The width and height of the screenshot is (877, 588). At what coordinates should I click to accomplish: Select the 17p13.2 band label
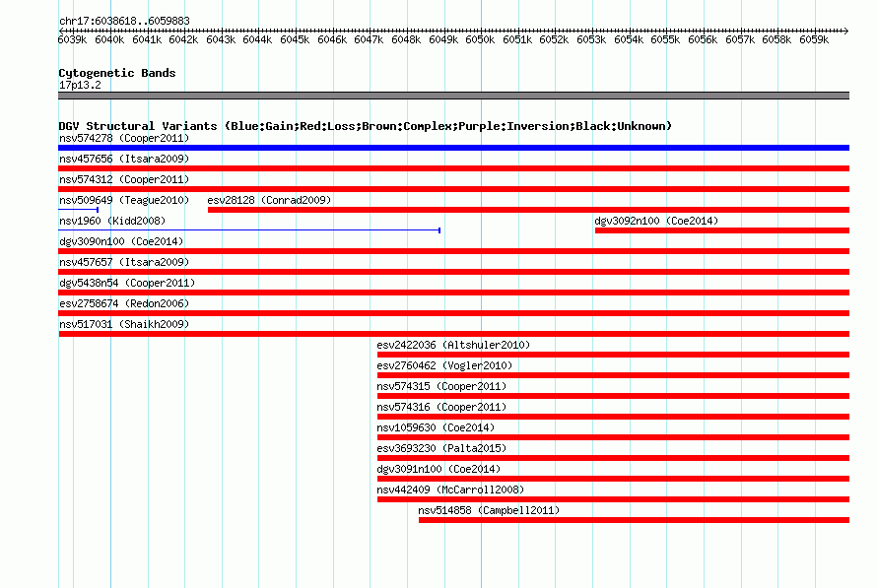point(80,85)
